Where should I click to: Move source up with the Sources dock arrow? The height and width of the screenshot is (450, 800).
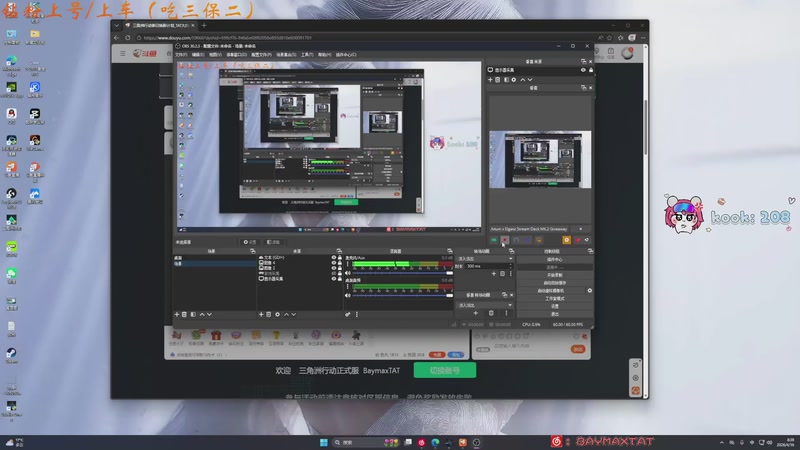click(x=286, y=314)
